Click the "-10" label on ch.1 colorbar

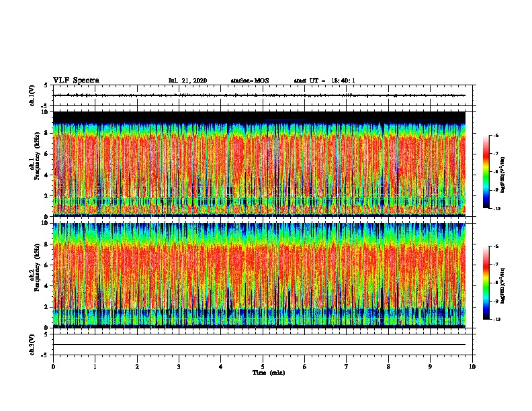(496, 209)
